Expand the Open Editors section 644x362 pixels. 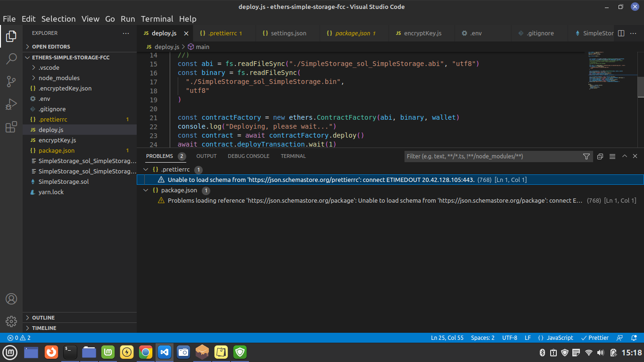tap(80, 47)
